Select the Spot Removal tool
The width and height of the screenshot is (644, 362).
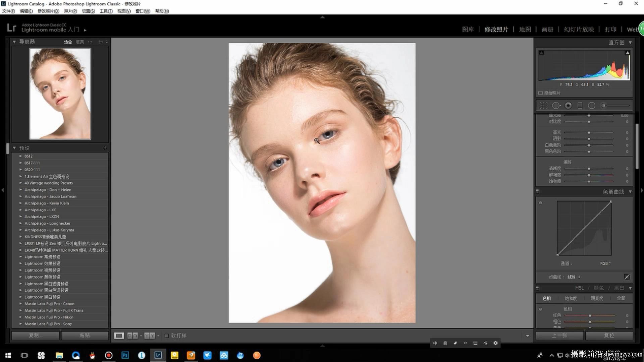556,106
